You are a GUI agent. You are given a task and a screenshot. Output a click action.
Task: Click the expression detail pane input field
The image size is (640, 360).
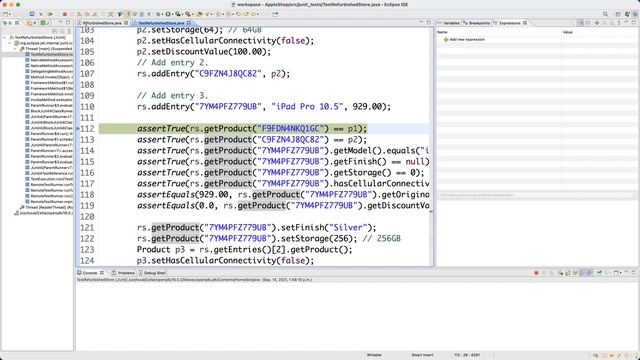point(537,195)
